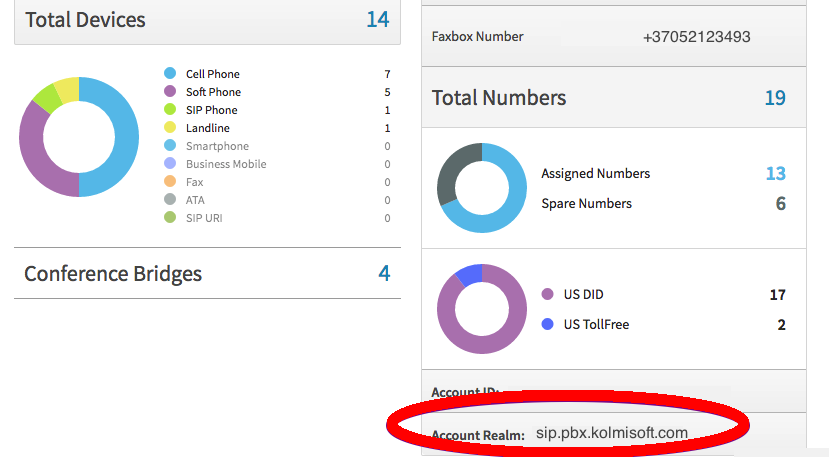829x457 pixels.
Task: Click the Faxbox Number +37052123493
Action: (696, 37)
